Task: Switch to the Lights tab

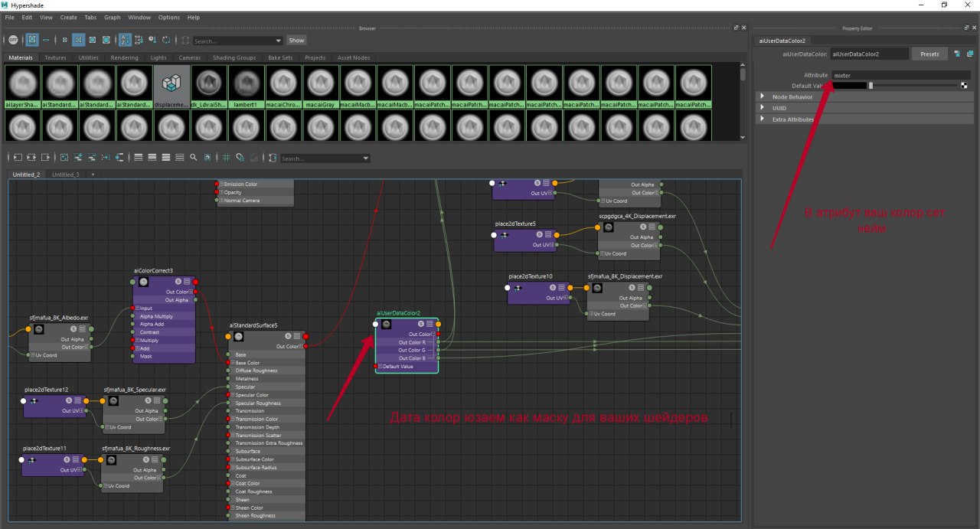Action: [x=158, y=57]
